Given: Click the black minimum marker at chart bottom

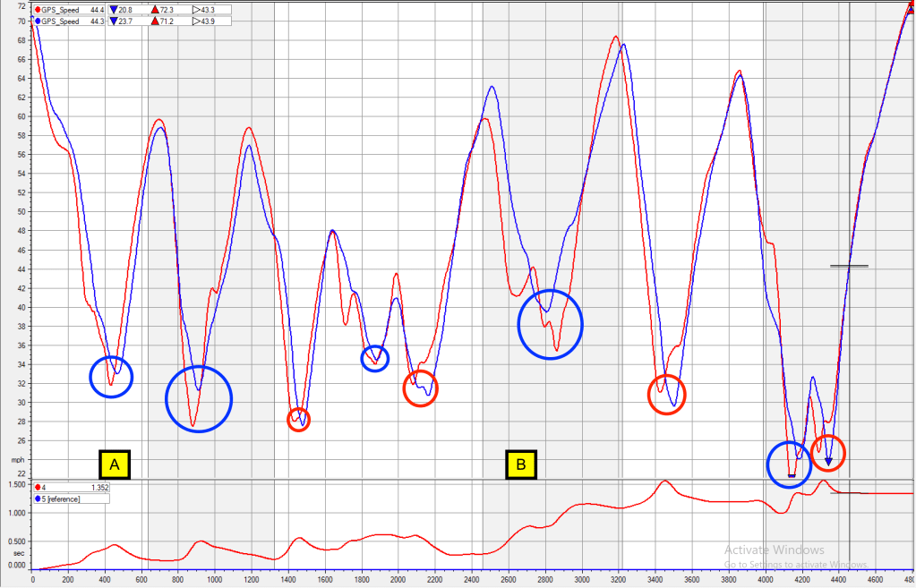Looking at the screenshot, I should (x=792, y=475).
